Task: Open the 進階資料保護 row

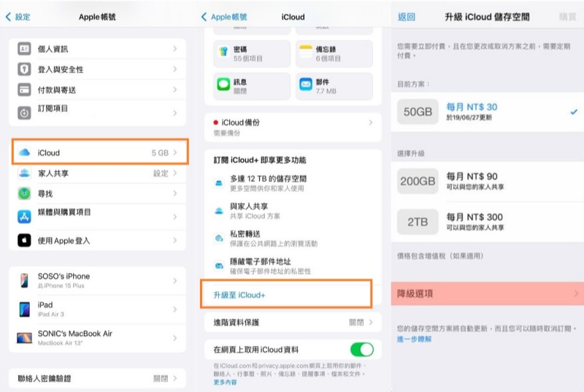Action: pos(293,323)
